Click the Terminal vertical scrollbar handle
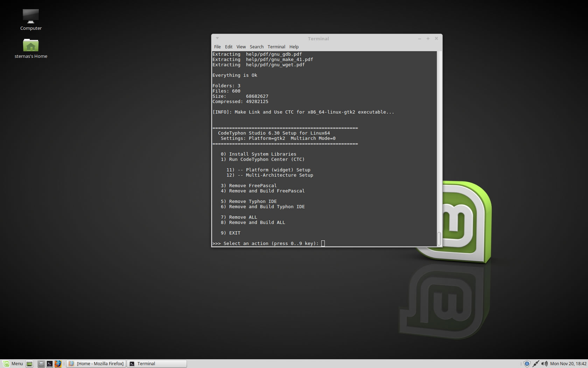 pos(439,239)
